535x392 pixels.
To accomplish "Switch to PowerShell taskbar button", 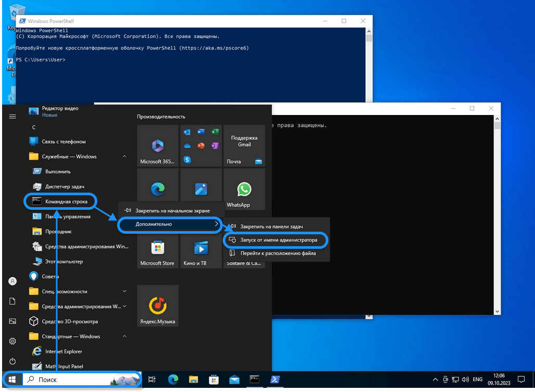I will [275, 380].
